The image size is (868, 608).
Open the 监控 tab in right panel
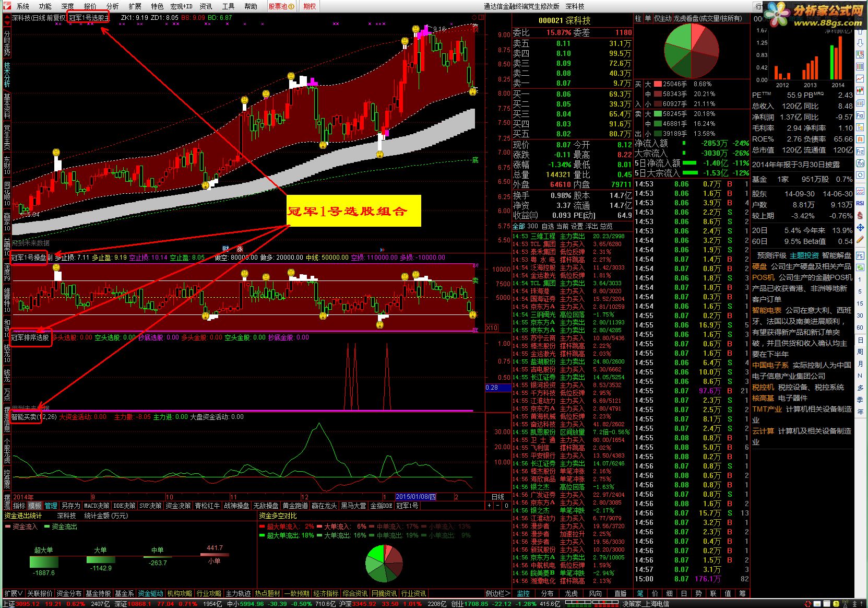click(x=524, y=593)
